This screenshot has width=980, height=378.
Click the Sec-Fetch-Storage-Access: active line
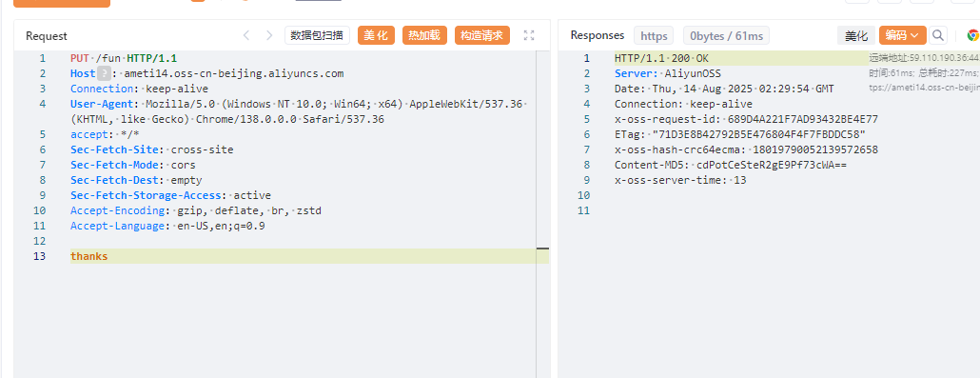point(170,195)
